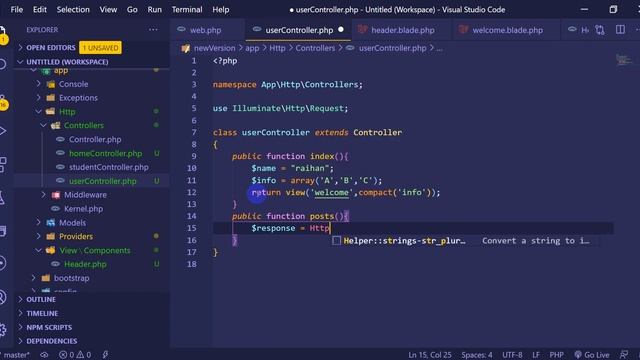The height and width of the screenshot is (360, 640).
Task: Open the Manage gear icon
Action: [x=3, y=329]
